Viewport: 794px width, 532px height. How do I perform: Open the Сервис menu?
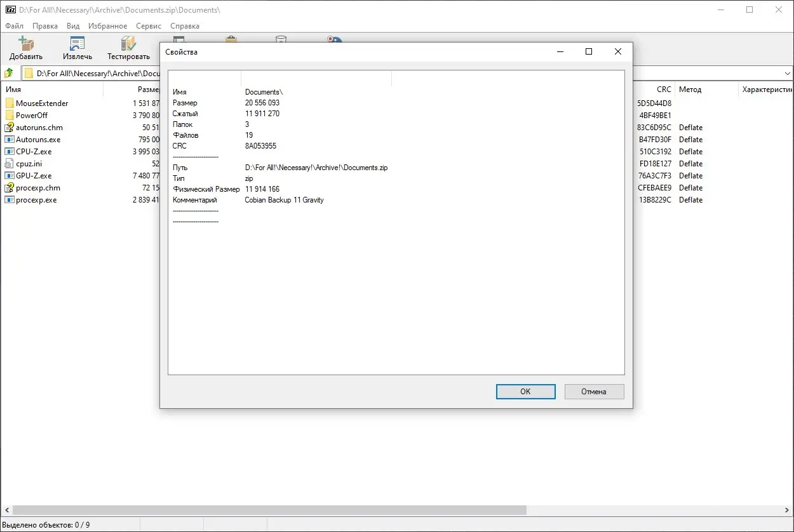point(149,26)
